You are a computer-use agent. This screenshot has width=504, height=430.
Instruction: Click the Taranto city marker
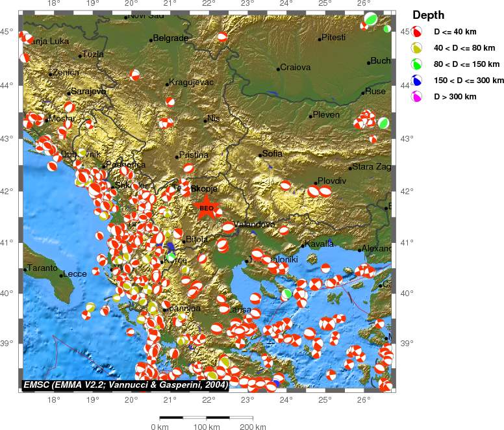25,270
